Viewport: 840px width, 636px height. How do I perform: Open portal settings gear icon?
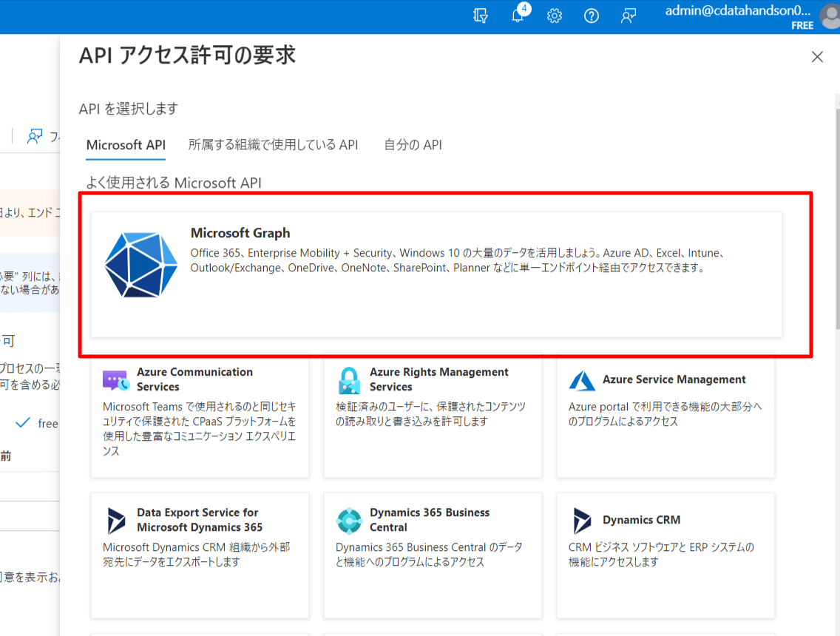coord(555,16)
